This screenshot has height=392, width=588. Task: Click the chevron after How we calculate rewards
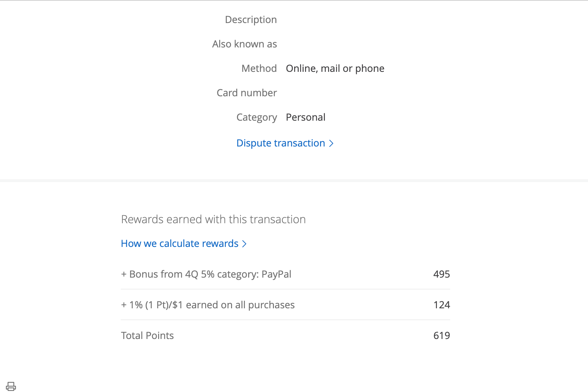point(244,244)
